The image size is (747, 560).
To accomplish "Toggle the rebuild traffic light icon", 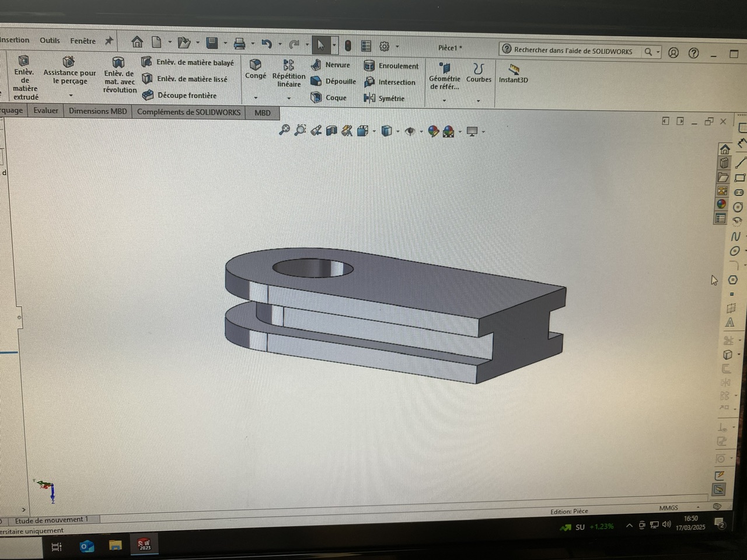I will click(348, 45).
